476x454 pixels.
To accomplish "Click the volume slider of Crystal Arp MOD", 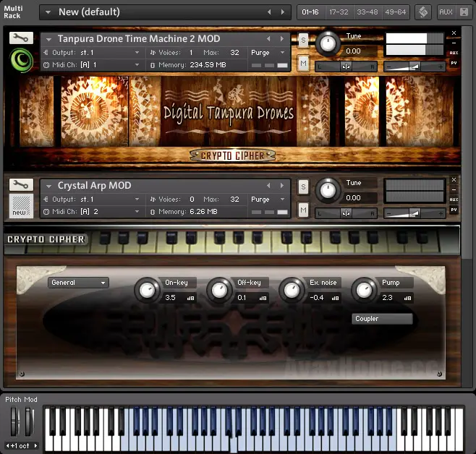I will 415,213.
